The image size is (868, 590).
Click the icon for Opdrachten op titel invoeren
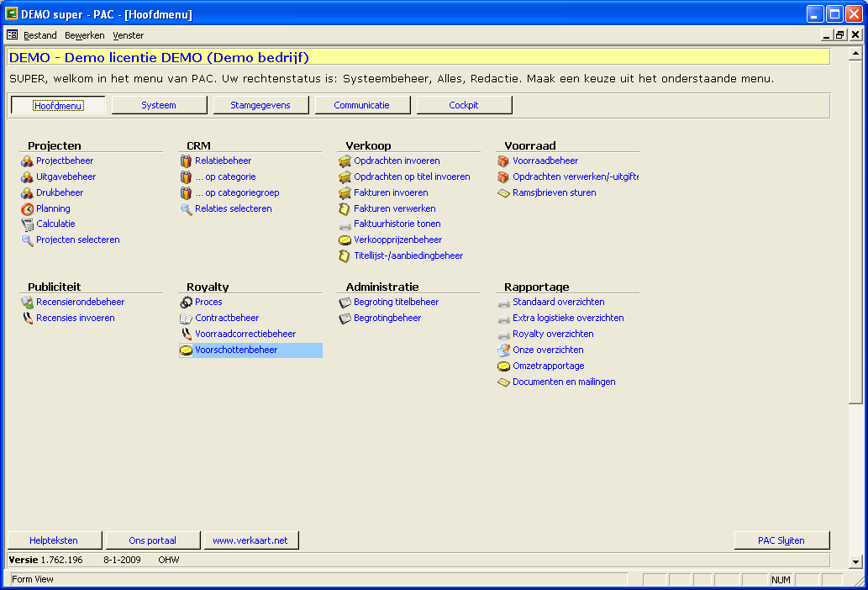tap(345, 177)
